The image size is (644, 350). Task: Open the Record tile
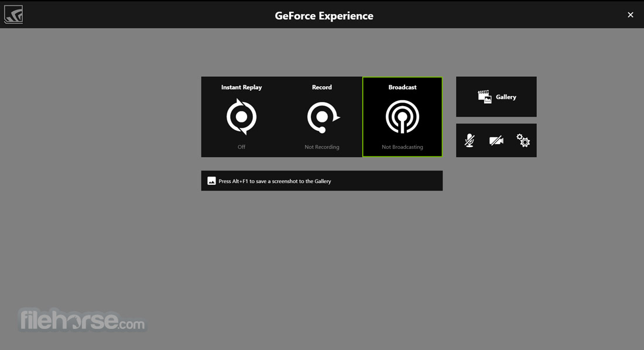click(322, 117)
